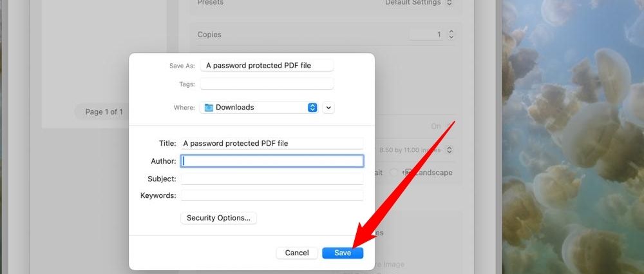The height and width of the screenshot is (274, 644).
Task: Click the Keywords text field
Action: tap(272, 195)
